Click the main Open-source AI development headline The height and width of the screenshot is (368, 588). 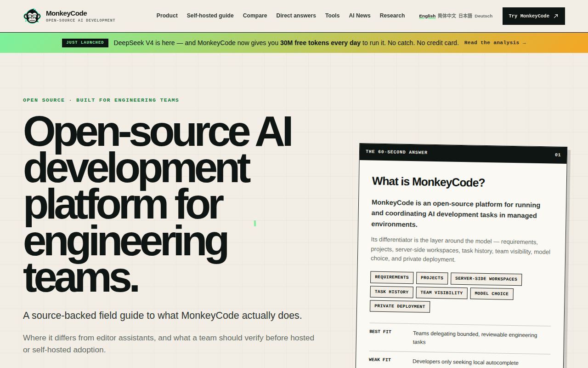point(158,204)
